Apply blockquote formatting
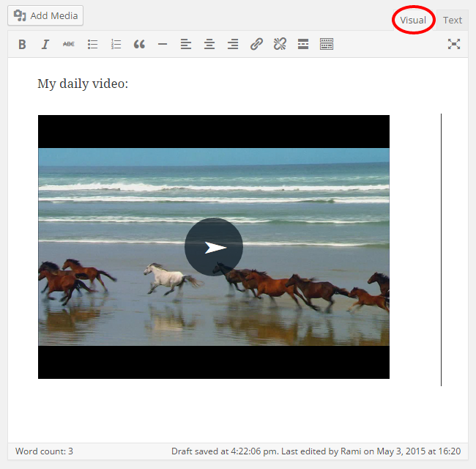Screen dimensions: 476x469 coord(139,45)
